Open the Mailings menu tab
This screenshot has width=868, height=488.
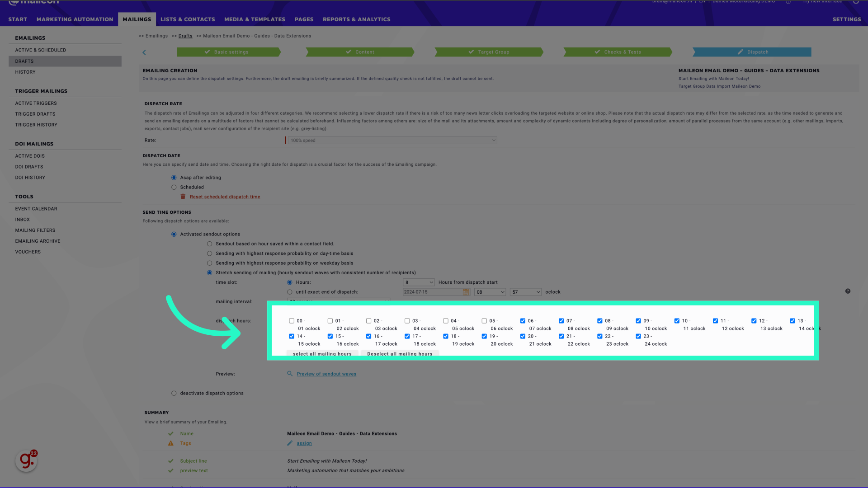point(137,19)
